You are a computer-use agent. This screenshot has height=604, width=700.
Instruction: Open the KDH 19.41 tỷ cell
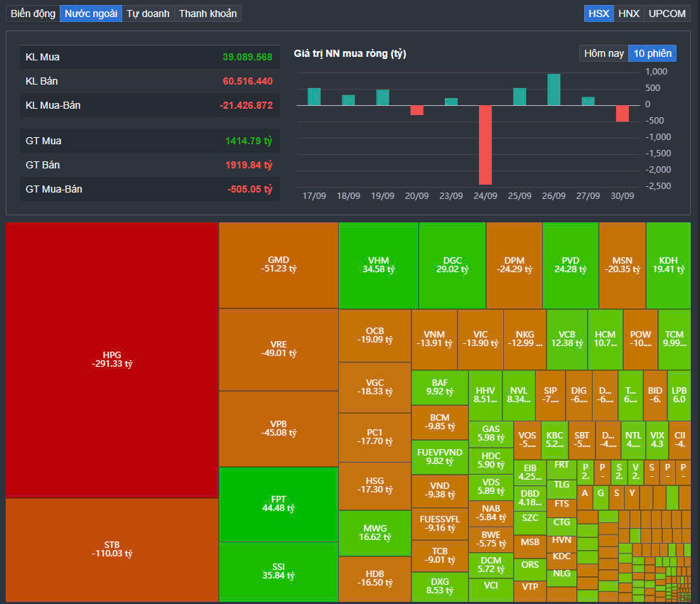tap(668, 265)
